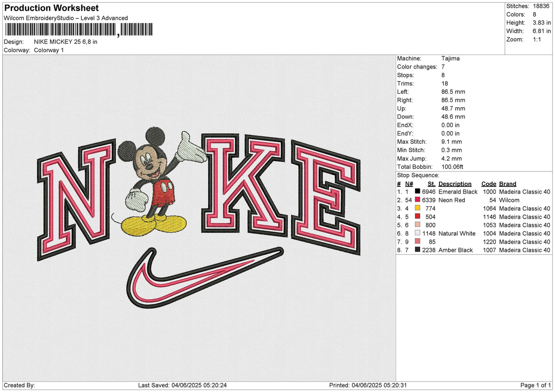Click the Stitches value '18836'
The height and width of the screenshot is (392, 555).
(x=542, y=6)
